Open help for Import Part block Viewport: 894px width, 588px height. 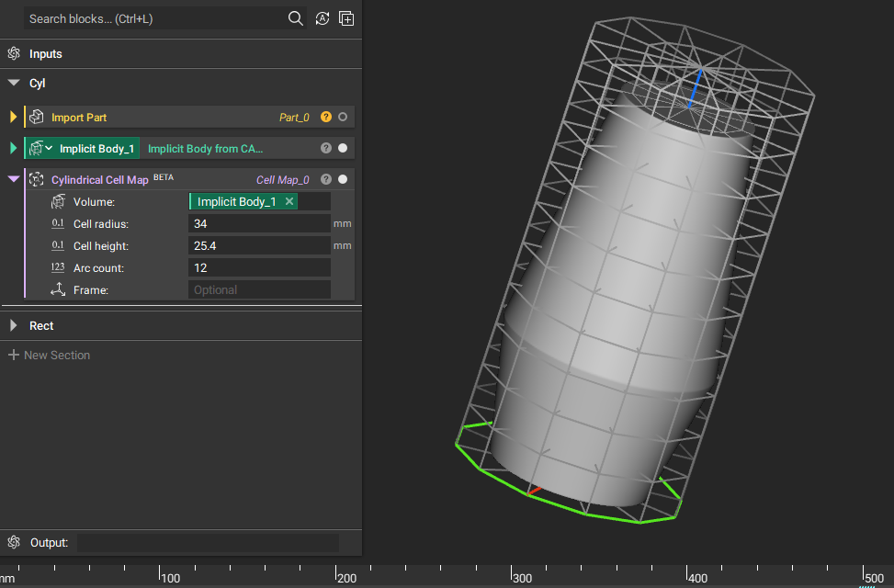click(325, 117)
